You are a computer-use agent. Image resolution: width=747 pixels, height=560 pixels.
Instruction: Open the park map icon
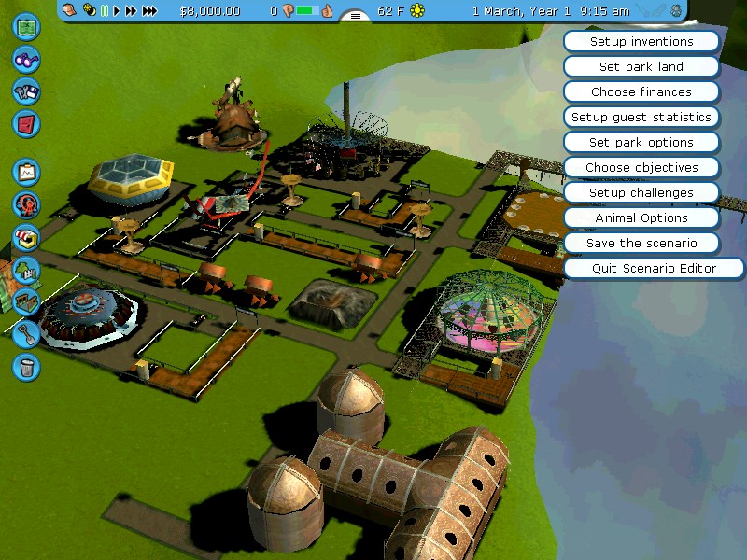[x=27, y=25]
